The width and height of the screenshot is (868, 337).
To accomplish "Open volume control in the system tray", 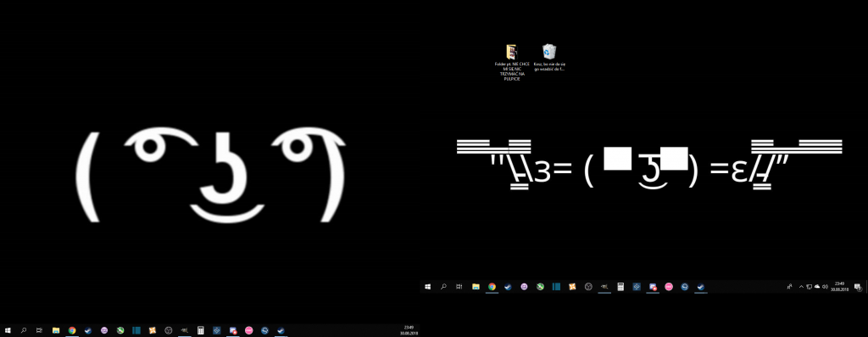I will click(x=825, y=287).
